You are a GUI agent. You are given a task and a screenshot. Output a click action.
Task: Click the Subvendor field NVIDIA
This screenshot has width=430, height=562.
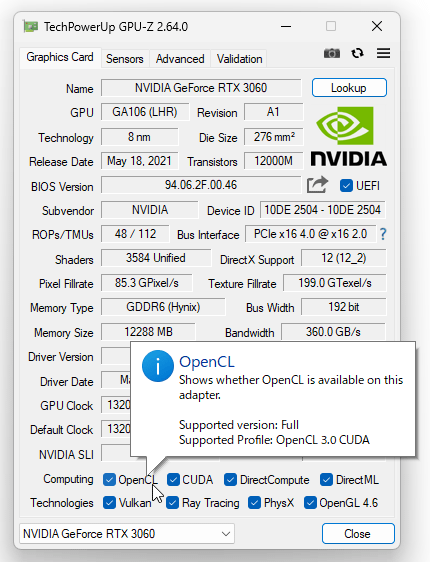[x=149, y=210]
